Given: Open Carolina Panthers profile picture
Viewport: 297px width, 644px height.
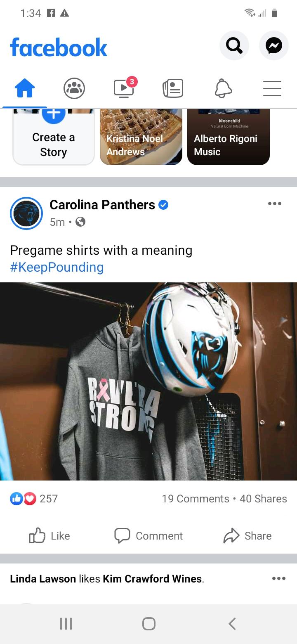Looking at the screenshot, I should click(x=26, y=213).
